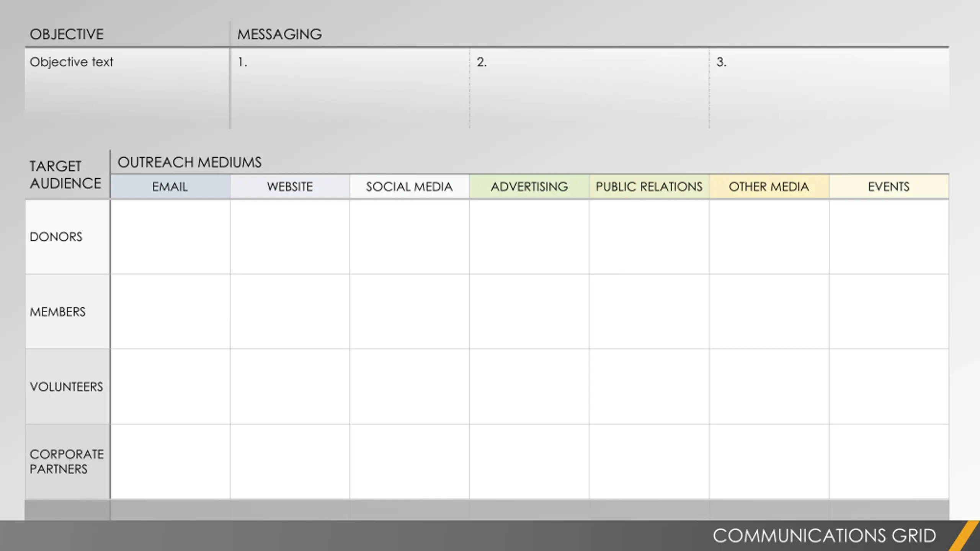
Task: Select the Volunteers Events grid cell
Action: click(x=889, y=386)
